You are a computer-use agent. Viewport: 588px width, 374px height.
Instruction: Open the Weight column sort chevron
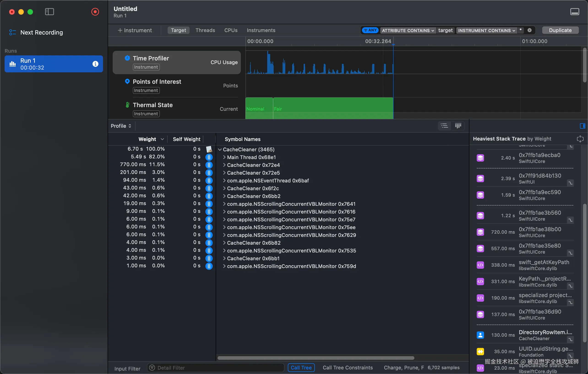point(162,139)
